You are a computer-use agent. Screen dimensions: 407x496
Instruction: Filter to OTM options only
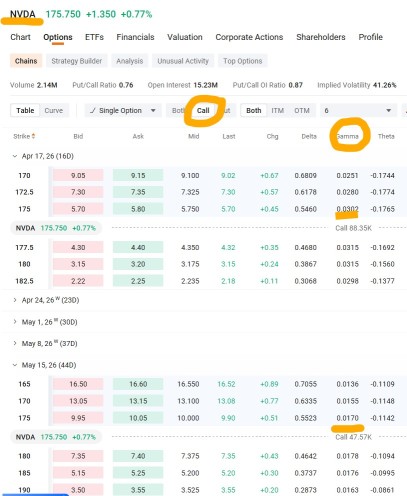[x=302, y=110]
